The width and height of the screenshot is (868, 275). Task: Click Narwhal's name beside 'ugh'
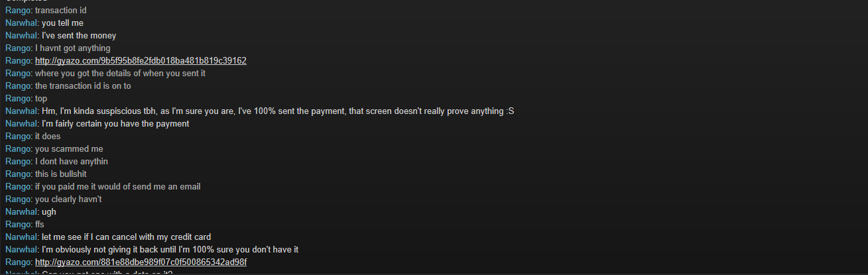(22, 212)
